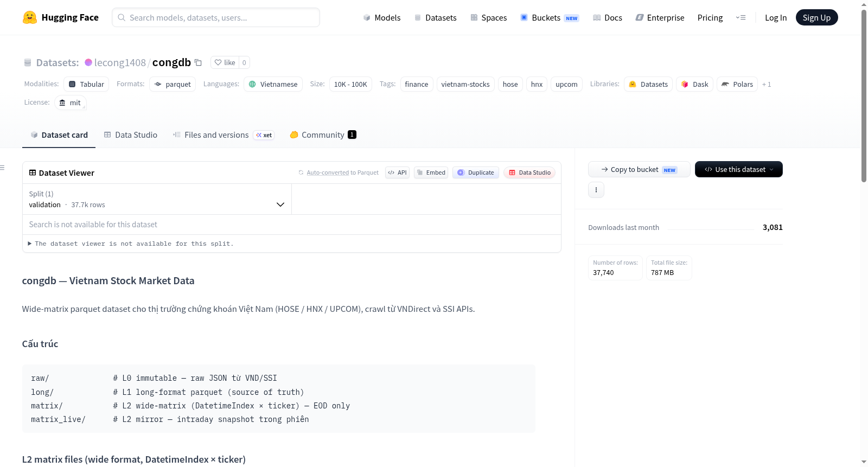The image size is (868, 467).
Task: Select the upcom tag
Action: coord(566,84)
